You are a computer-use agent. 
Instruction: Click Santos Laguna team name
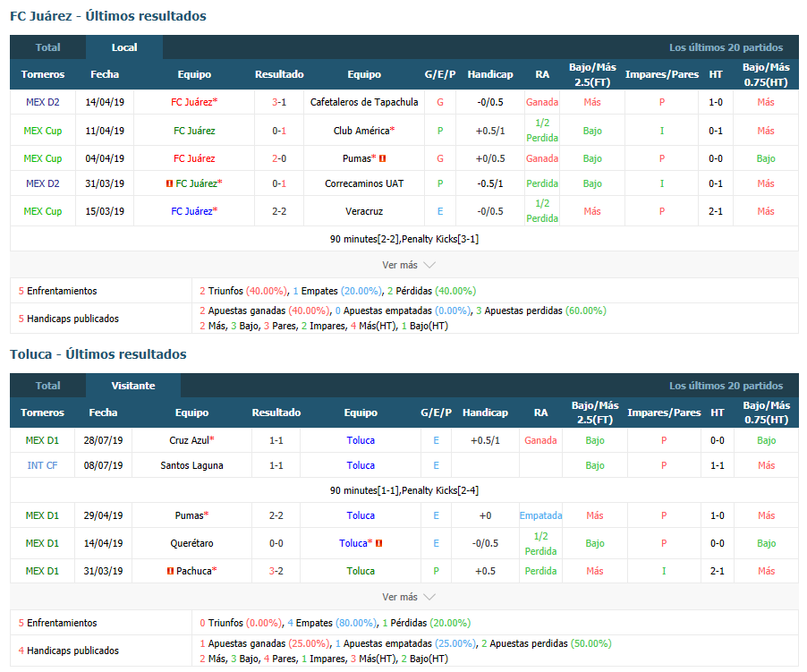(x=191, y=465)
